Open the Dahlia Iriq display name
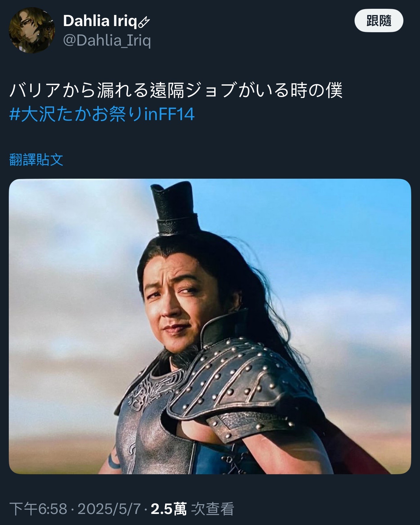420x525 pixels. tap(100, 21)
